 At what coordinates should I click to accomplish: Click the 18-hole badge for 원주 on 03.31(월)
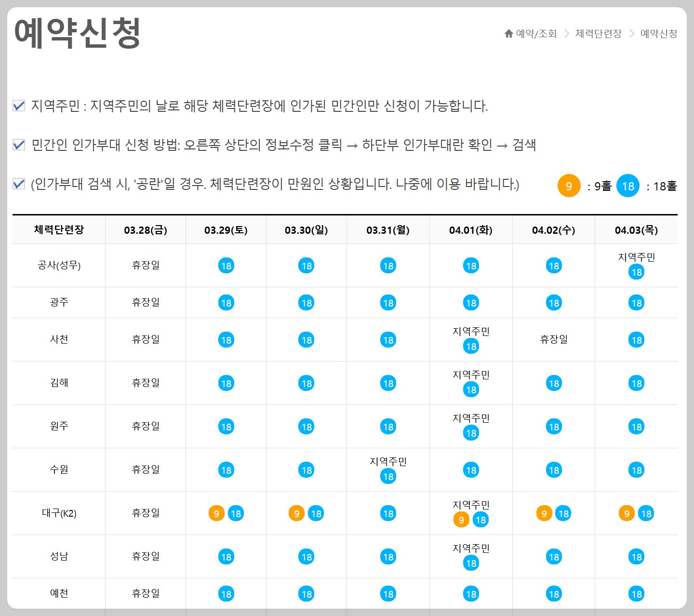(x=388, y=427)
